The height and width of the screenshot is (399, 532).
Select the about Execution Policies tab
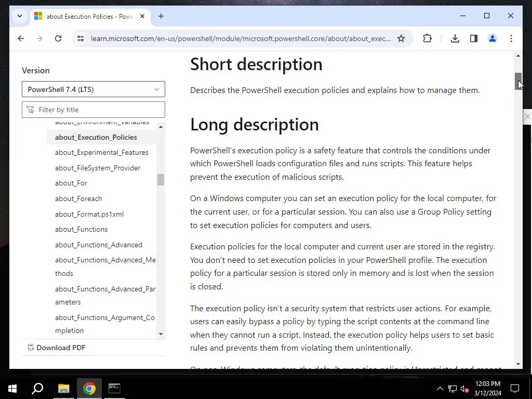[90, 16]
